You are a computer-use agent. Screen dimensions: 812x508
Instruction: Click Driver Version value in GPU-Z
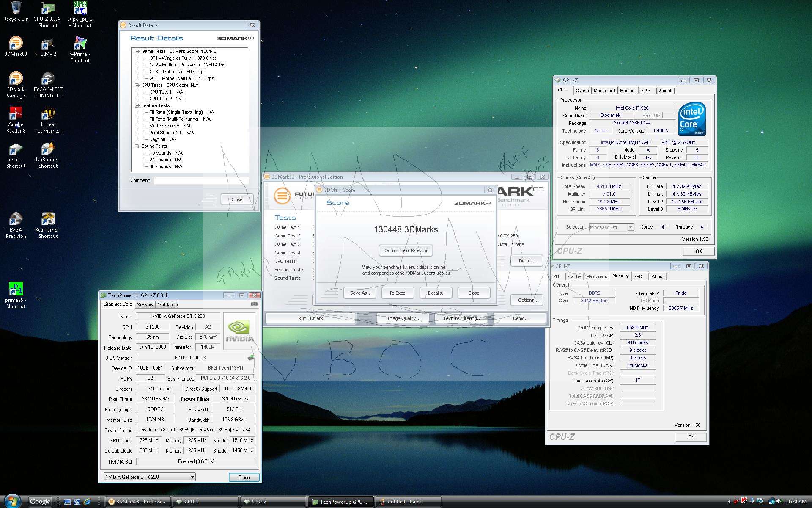[x=196, y=430]
